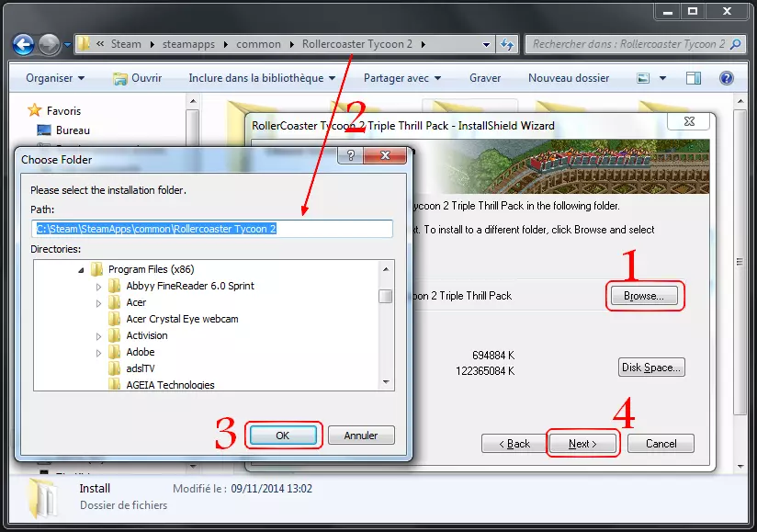The image size is (757, 532).
Task: Click the search magnifier icon in Explorer
Action: click(736, 44)
